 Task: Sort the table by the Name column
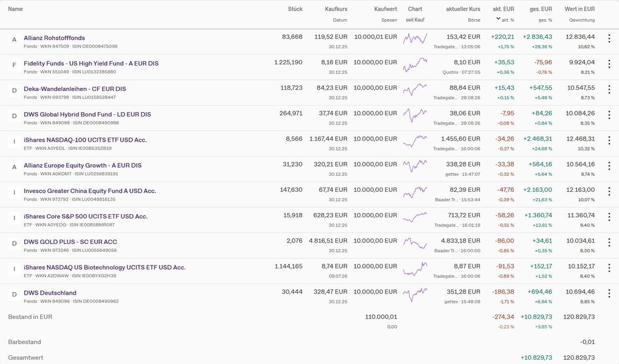15,9
